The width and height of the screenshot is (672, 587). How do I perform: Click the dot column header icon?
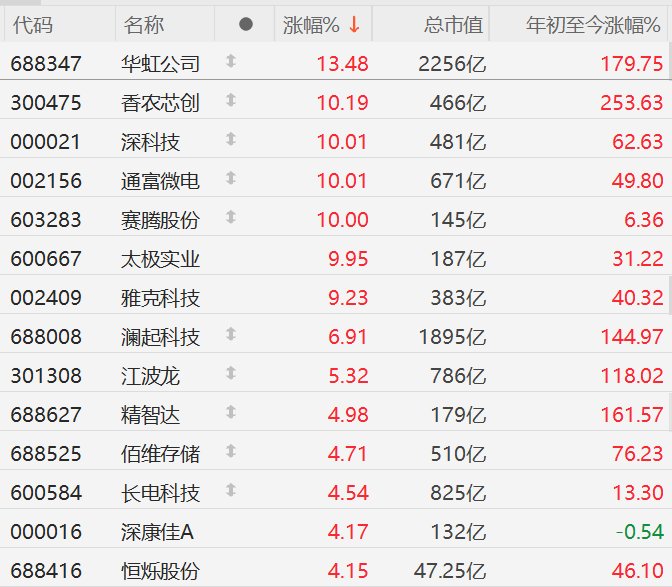(x=246, y=24)
